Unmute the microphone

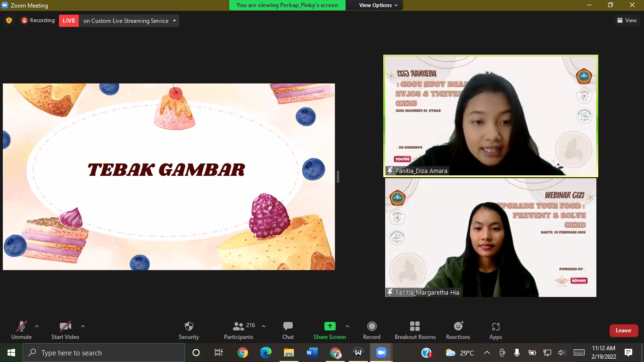21,330
